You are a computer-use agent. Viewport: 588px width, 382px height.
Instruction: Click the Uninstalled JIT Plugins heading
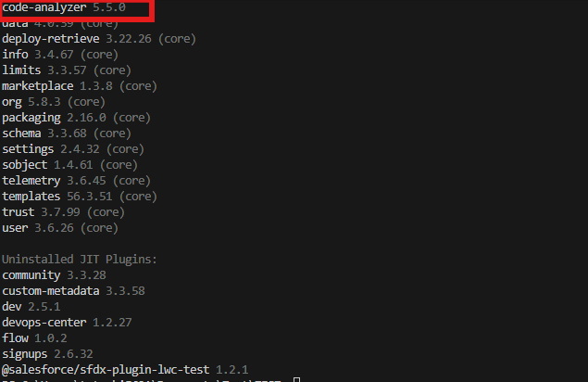pyautogui.click(x=80, y=259)
